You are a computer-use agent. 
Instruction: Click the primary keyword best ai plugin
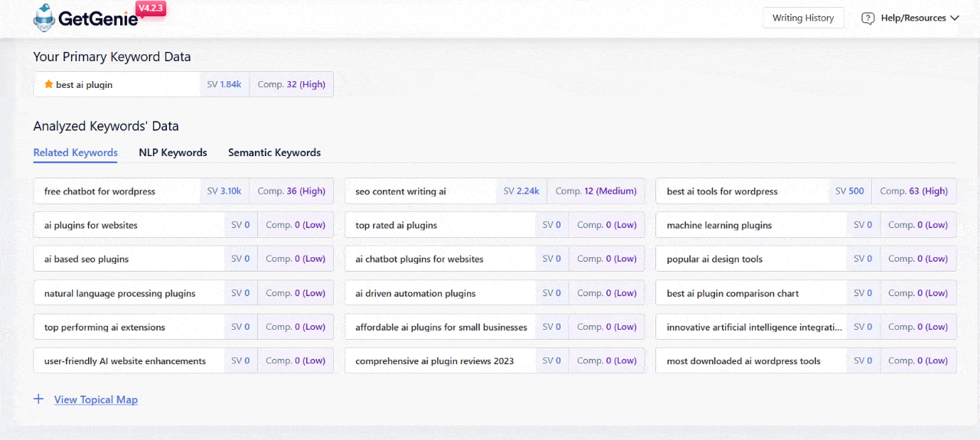tap(84, 85)
